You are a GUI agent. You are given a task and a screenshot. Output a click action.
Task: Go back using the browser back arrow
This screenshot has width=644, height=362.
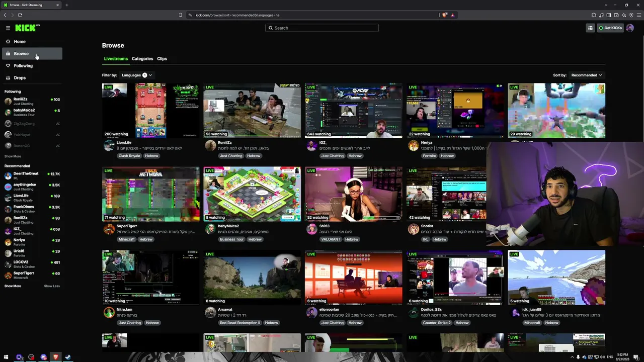tap(5, 15)
